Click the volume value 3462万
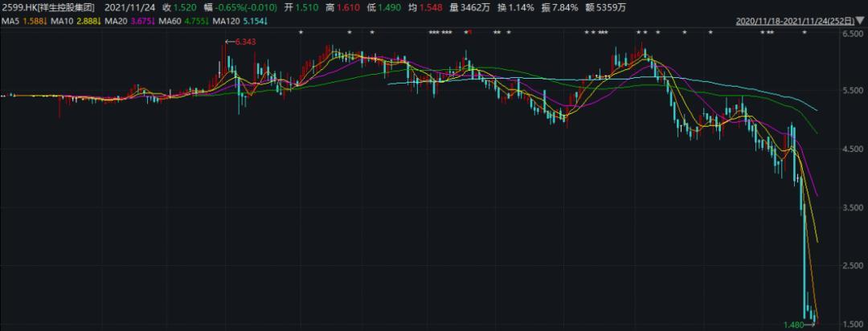The width and height of the screenshot is (868, 331). coord(470,7)
